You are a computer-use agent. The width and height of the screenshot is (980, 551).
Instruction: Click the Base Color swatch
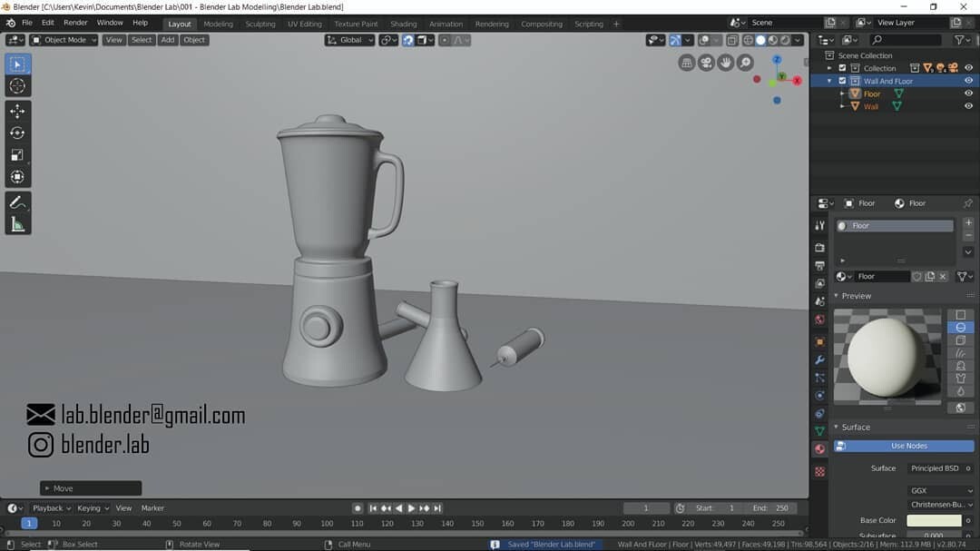pos(933,520)
